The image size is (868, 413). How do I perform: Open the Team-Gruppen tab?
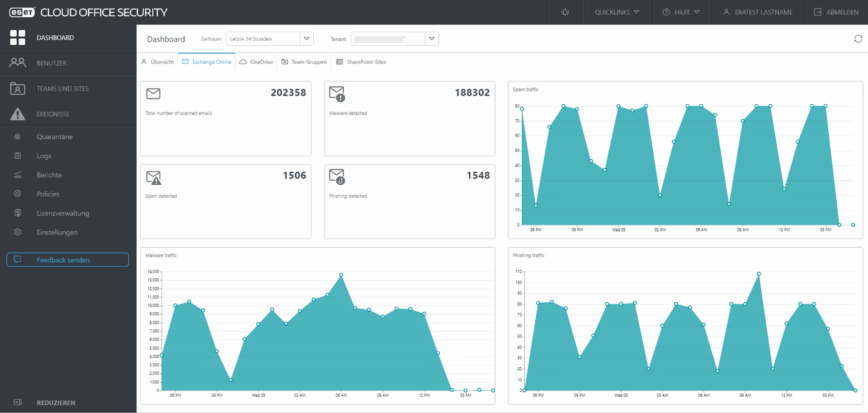tap(304, 62)
